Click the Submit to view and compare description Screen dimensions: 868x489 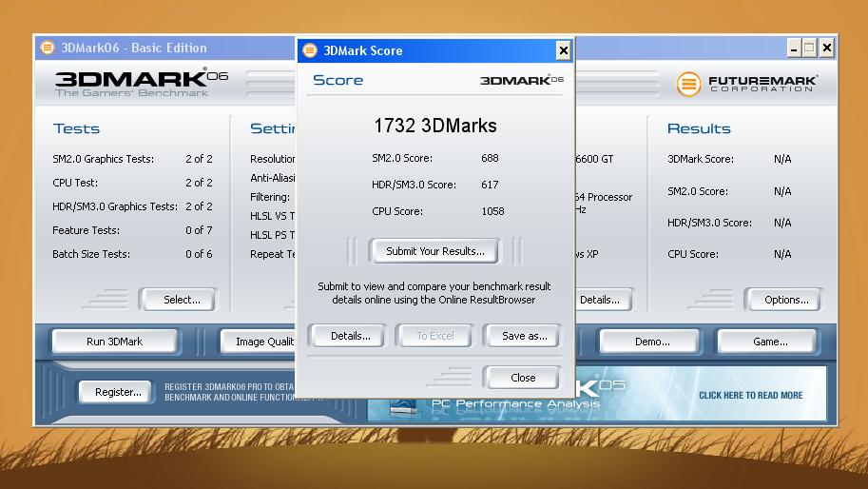tap(434, 293)
